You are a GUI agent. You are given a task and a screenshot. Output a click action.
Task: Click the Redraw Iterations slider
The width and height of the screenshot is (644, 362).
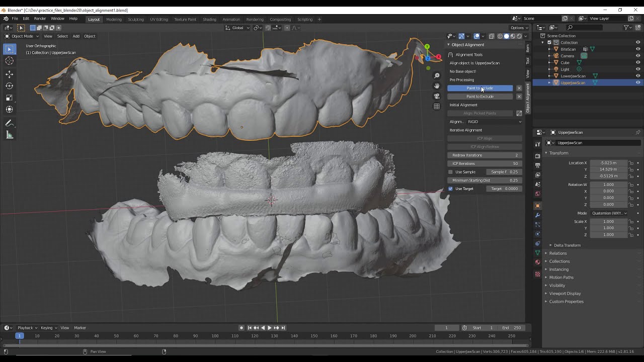[485, 155]
